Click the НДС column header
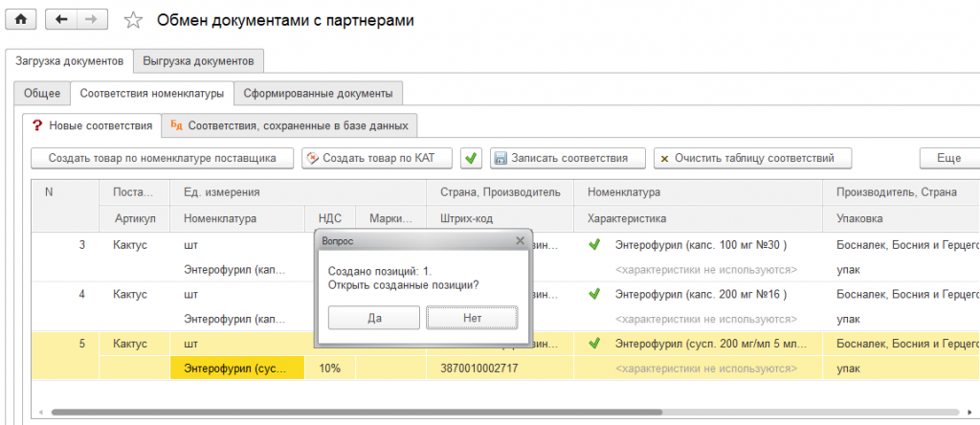This screenshot has width=980, height=425. click(330, 219)
